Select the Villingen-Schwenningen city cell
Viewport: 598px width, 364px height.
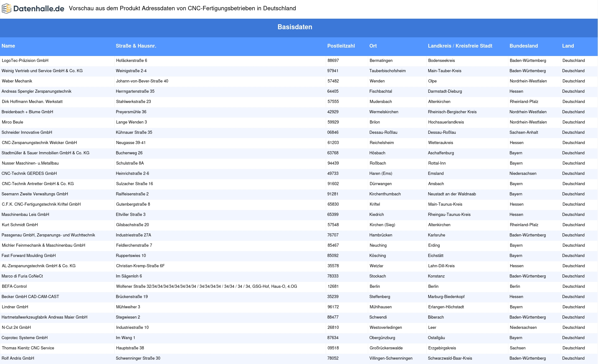pos(391,358)
